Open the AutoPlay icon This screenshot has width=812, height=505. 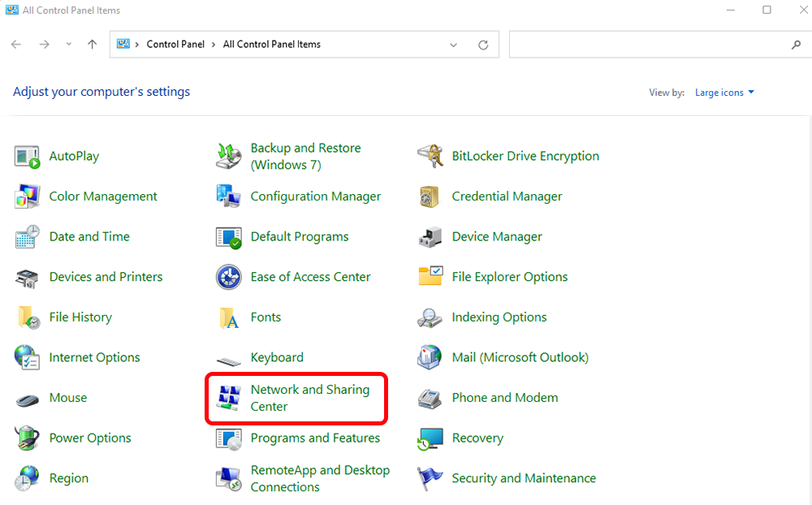(x=27, y=157)
